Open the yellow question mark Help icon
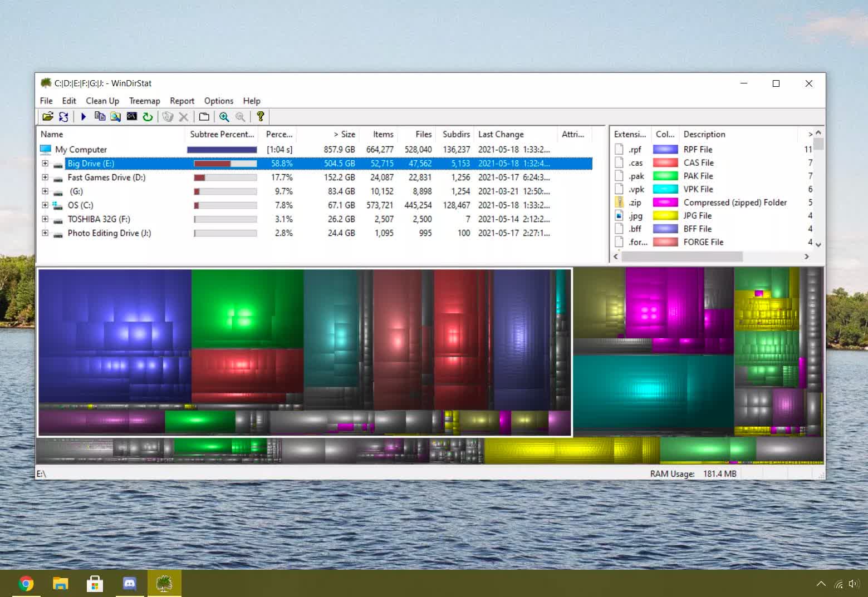The height and width of the screenshot is (597, 868). coord(260,117)
